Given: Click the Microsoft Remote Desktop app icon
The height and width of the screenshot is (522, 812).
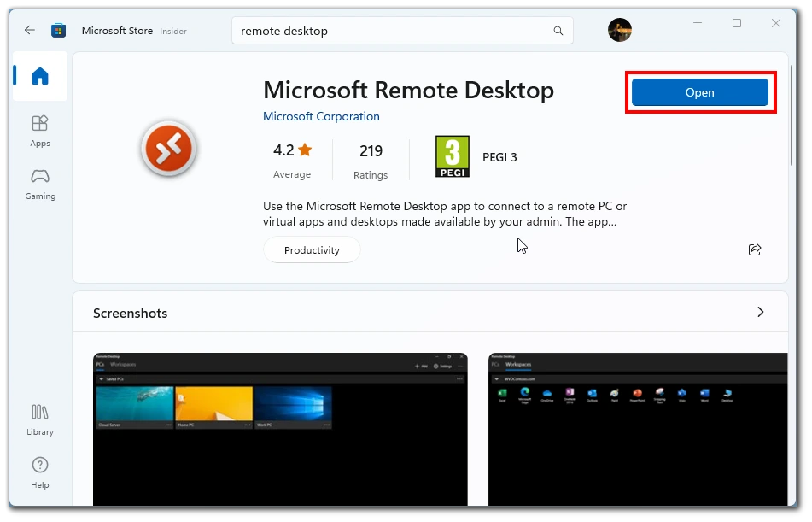Looking at the screenshot, I should (x=168, y=149).
